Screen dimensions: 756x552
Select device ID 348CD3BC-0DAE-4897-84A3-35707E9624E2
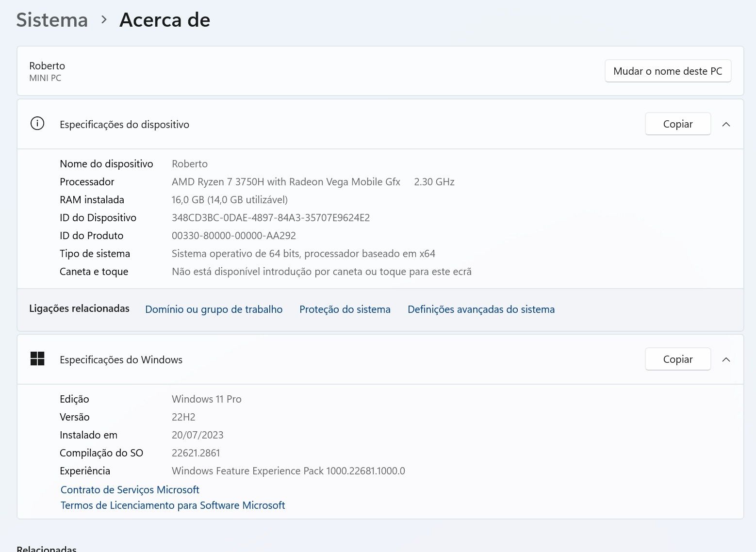point(271,218)
